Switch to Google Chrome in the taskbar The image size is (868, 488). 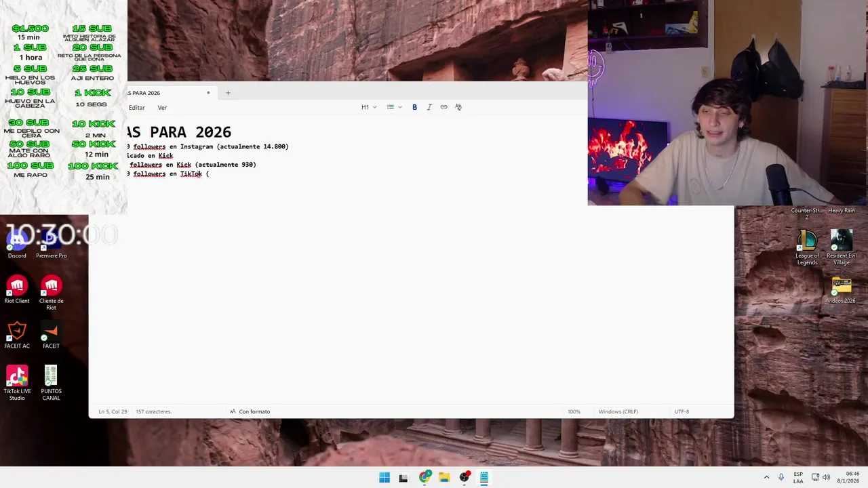click(425, 477)
